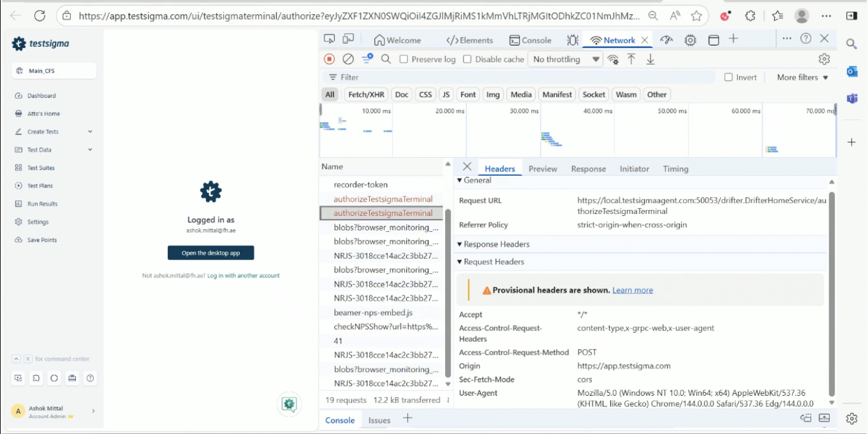Open the No throttling dropdown
Image resolution: width=868 pixels, height=434 pixels.
[565, 59]
